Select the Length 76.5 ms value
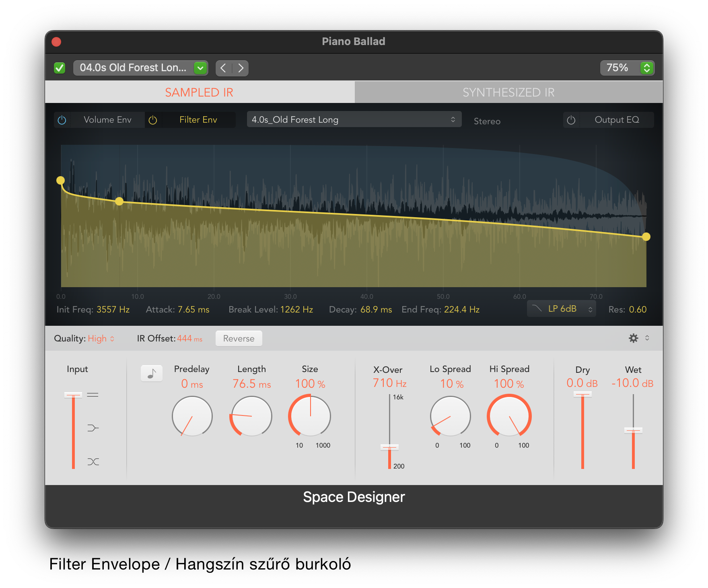708x588 pixels. click(252, 384)
